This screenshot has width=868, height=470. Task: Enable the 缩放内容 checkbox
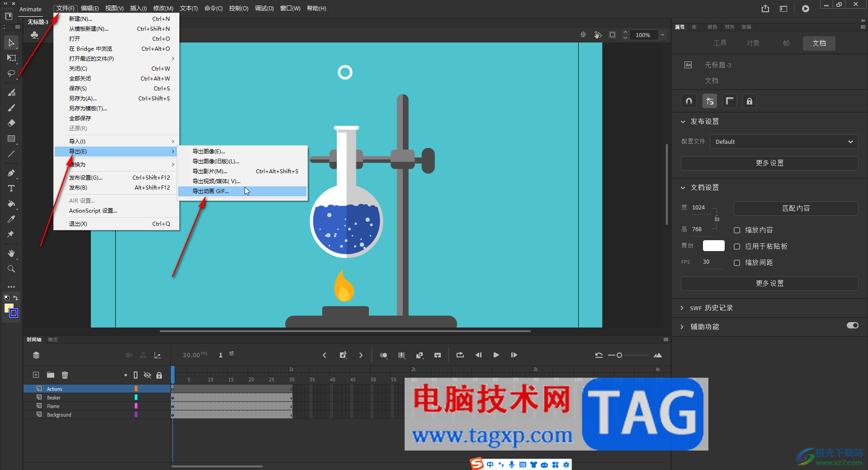[x=737, y=230]
